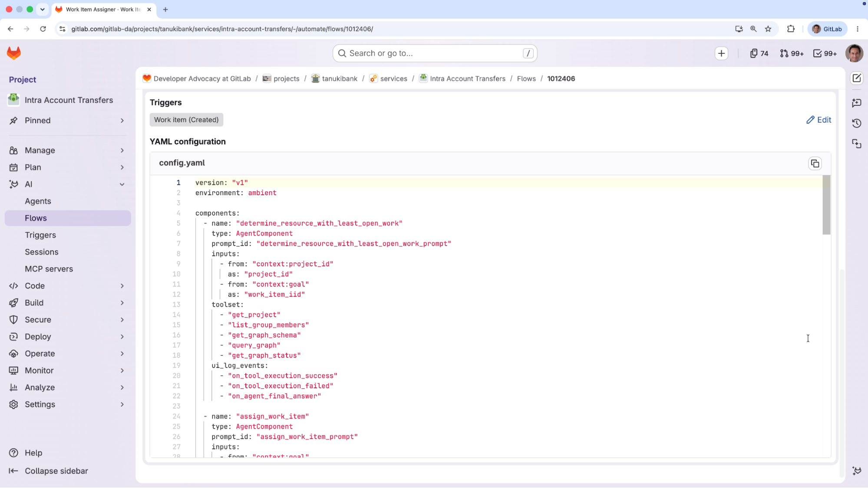Click the Intra Account Transfers project avatar
The height and width of the screenshot is (488, 868).
tap(13, 100)
